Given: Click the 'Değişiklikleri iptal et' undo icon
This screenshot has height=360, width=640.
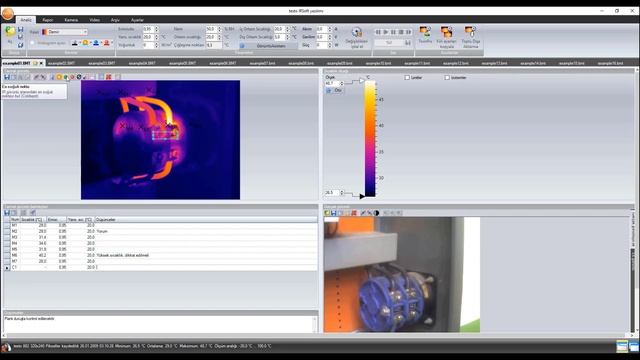Looking at the screenshot, I should [357, 33].
